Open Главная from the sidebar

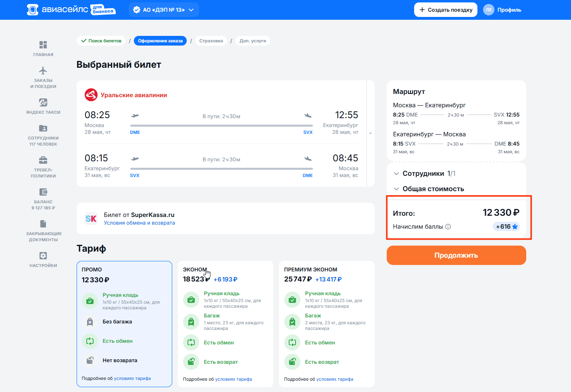(x=43, y=45)
